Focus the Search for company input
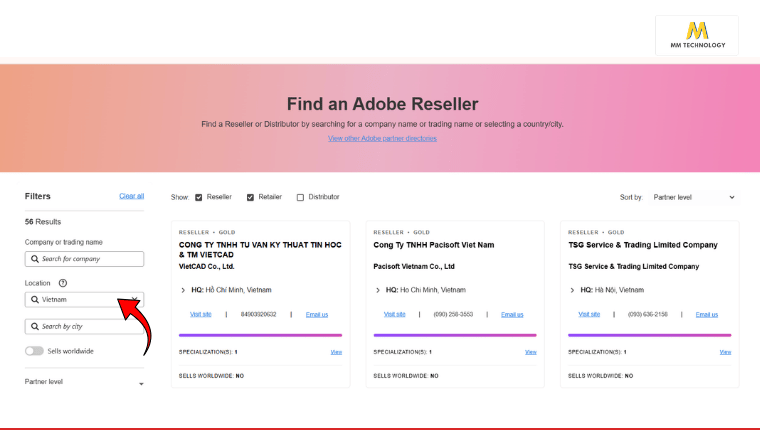 (84, 259)
